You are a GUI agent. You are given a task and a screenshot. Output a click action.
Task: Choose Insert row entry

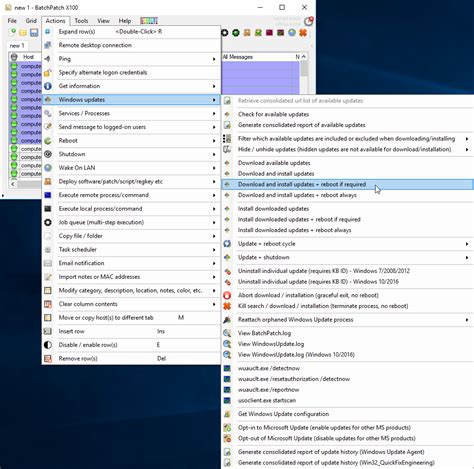[71, 331]
